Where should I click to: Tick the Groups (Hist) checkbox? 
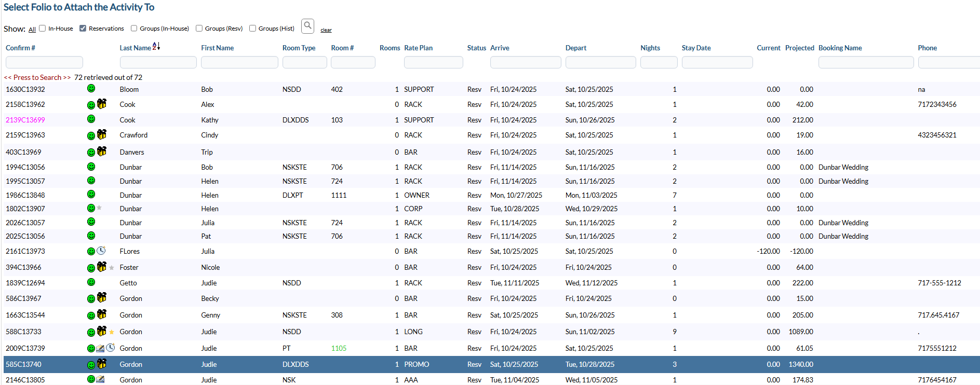tap(252, 29)
